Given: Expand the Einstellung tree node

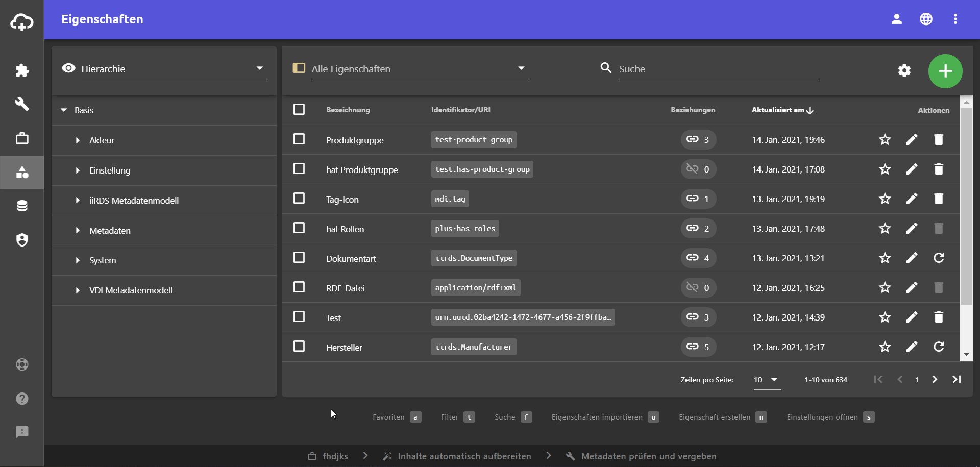Looking at the screenshot, I should [78, 170].
